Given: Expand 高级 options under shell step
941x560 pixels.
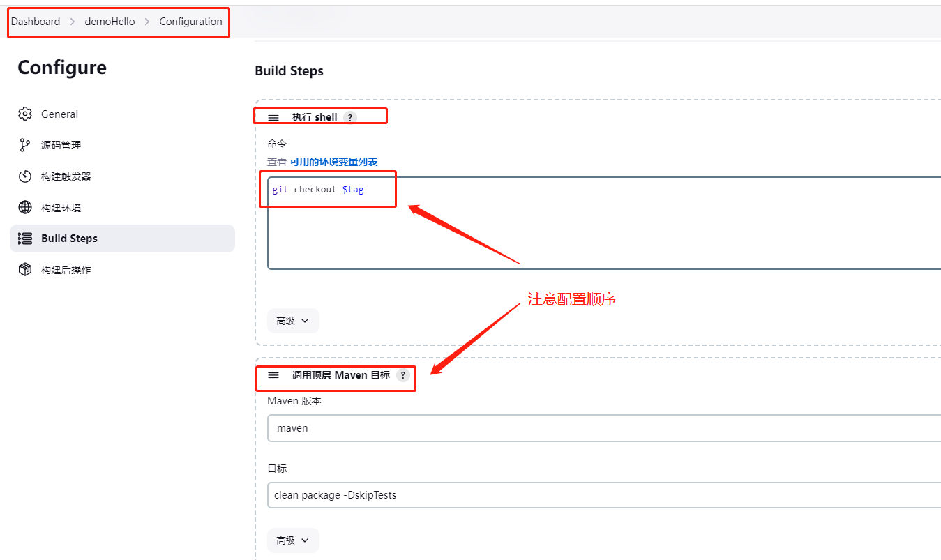Looking at the screenshot, I should [x=293, y=321].
